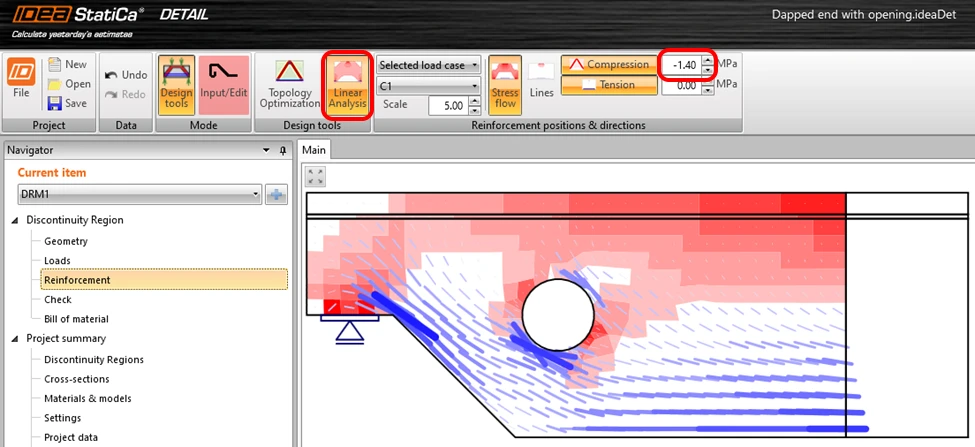The width and height of the screenshot is (975, 447).
Task: Click the Compression limit value field
Action: tap(682, 65)
